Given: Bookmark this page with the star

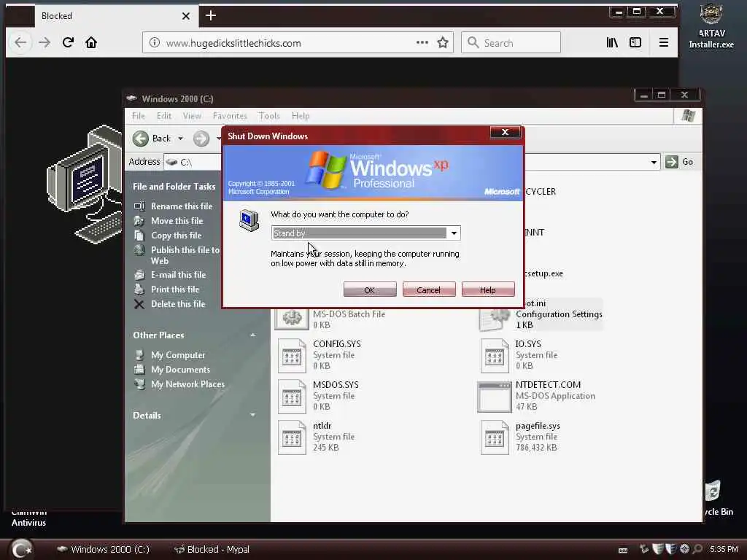Looking at the screenshot, I should click(x=443, y=43).
